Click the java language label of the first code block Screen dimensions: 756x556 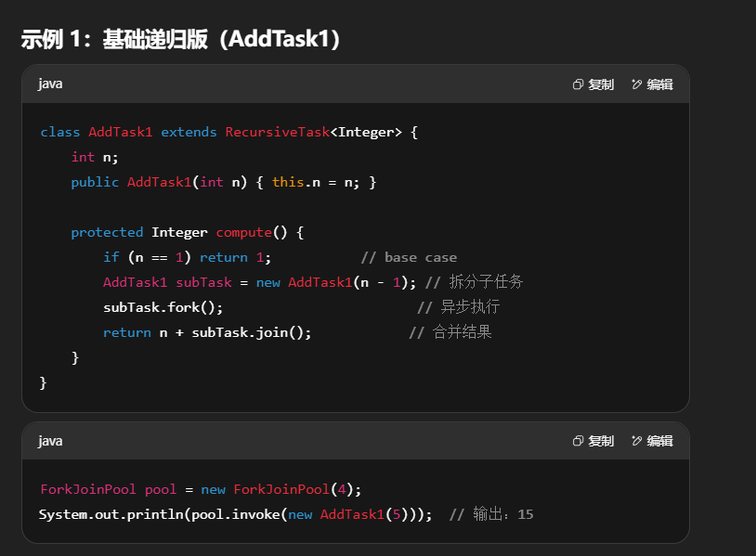point(50,84)
